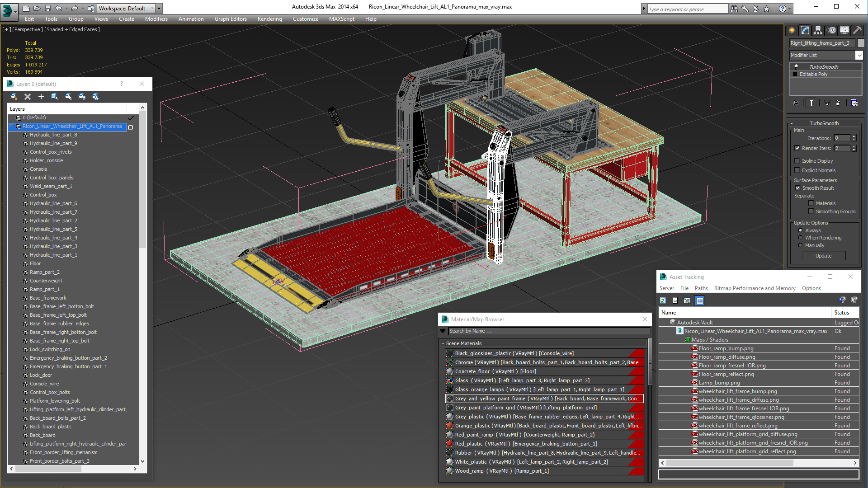Click Make Unique icon in modifier stack

pos(827,103)
